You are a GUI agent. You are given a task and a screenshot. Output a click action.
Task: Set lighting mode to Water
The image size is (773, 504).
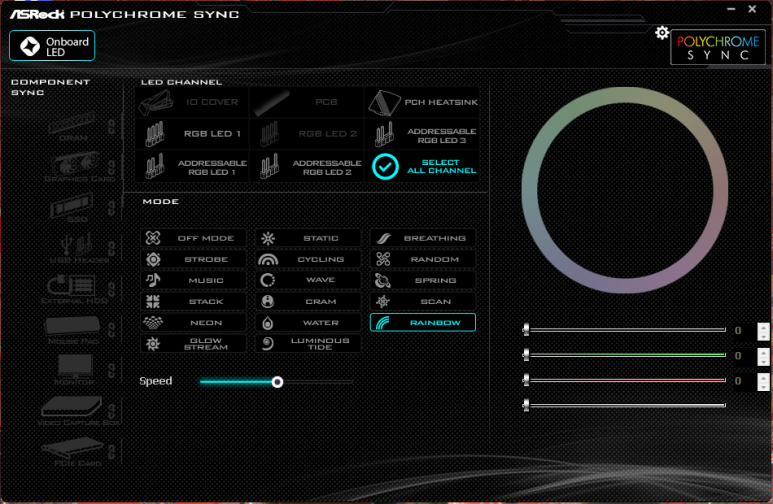308,323
